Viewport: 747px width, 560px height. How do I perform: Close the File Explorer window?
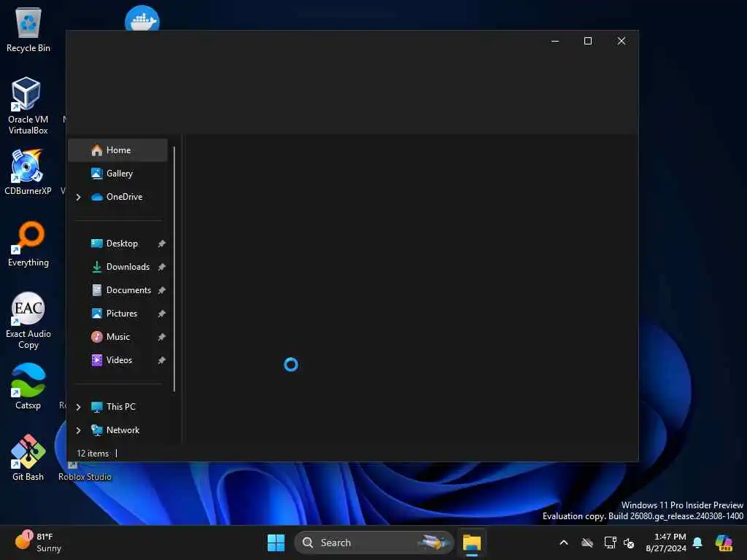click(x=622, y=41)
